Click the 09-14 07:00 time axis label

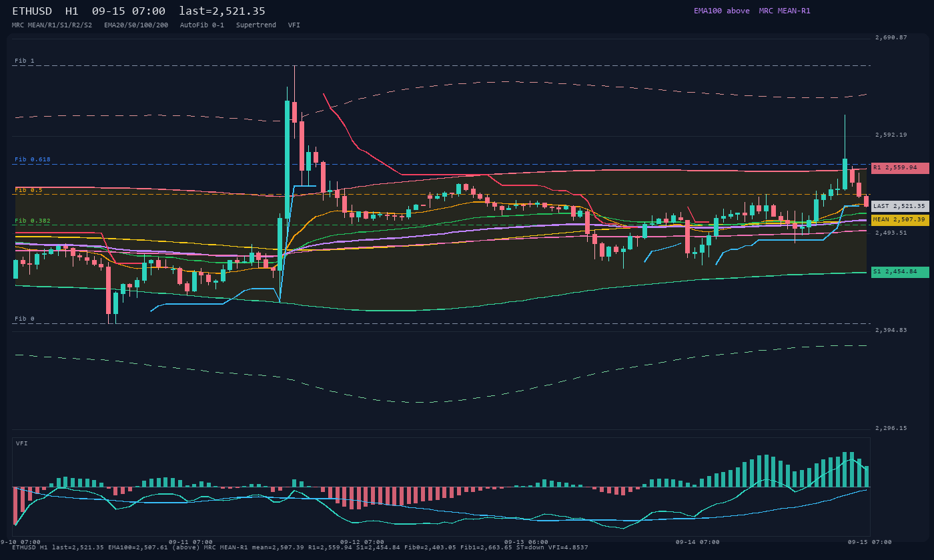click(698, 542)
